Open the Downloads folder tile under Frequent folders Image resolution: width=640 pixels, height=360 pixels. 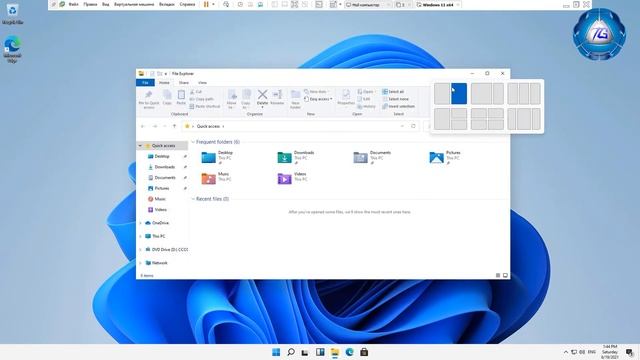click(296, 157)
